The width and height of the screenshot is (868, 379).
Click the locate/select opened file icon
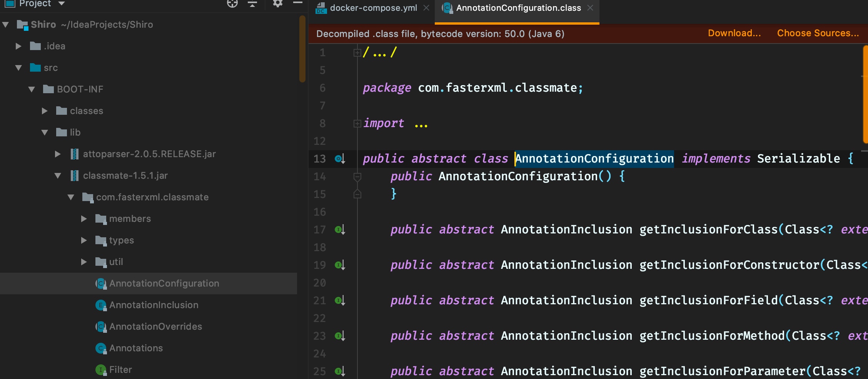click(232, 4)
